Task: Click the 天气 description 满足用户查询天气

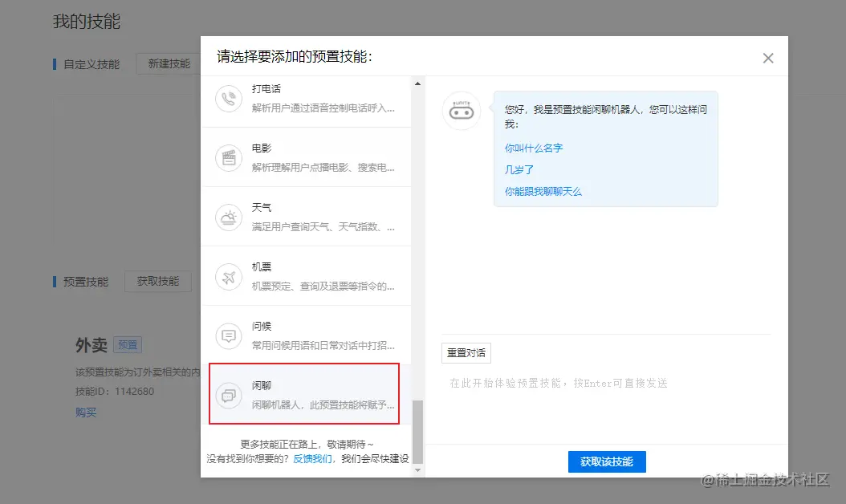Action: 323,226
